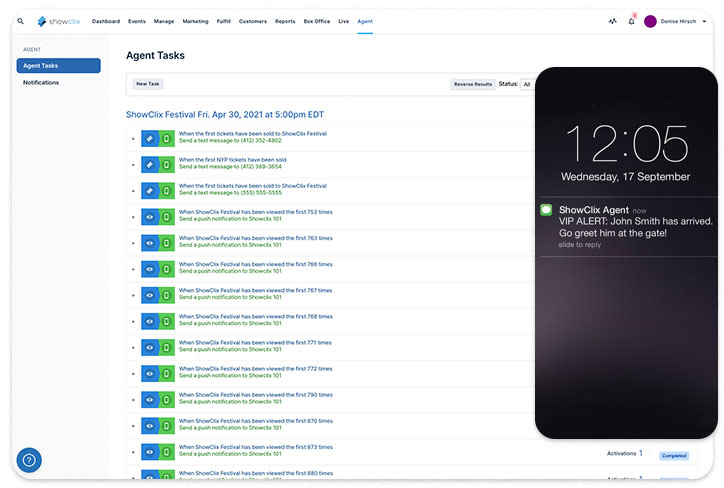Click the Reverse Results button
This screenshot has height=488, width=724.
472,84
